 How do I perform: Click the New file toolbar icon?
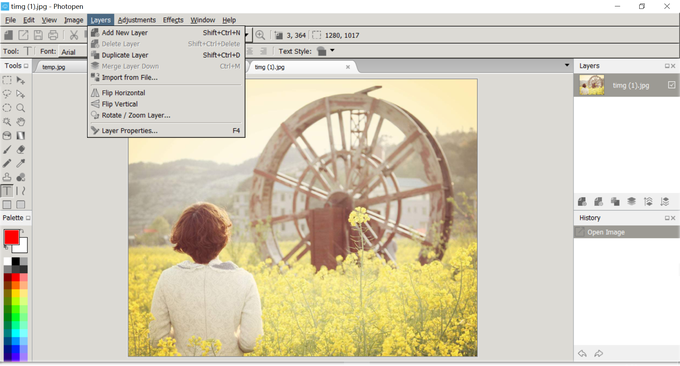point(8,35)
